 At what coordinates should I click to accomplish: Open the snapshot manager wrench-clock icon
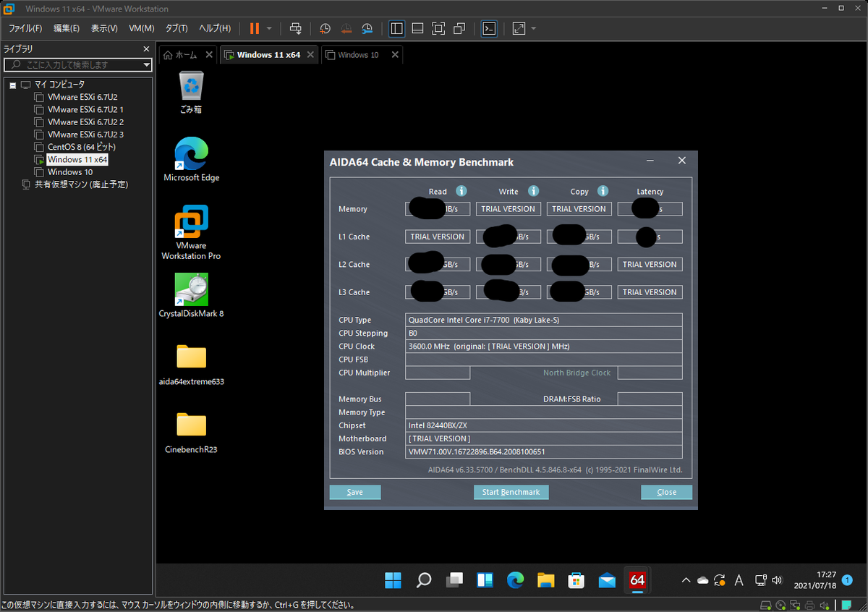pyautogui.click(x=367, y=28)
